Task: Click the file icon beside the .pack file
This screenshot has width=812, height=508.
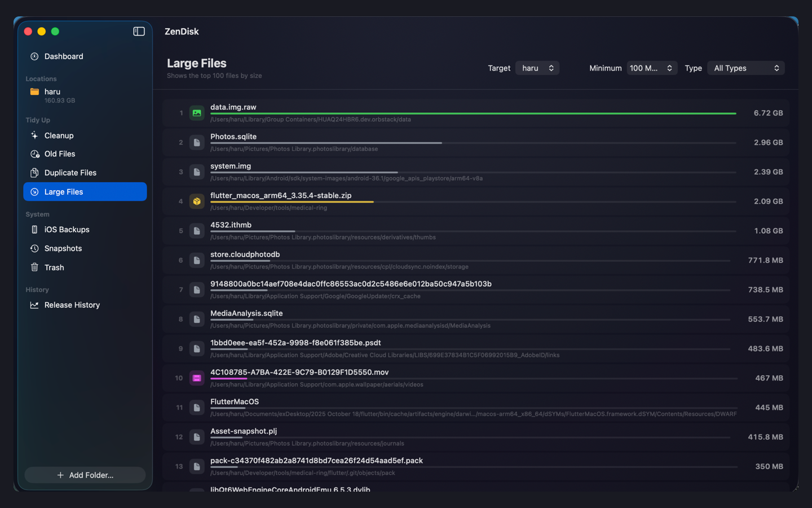Action: click(197, 466)
